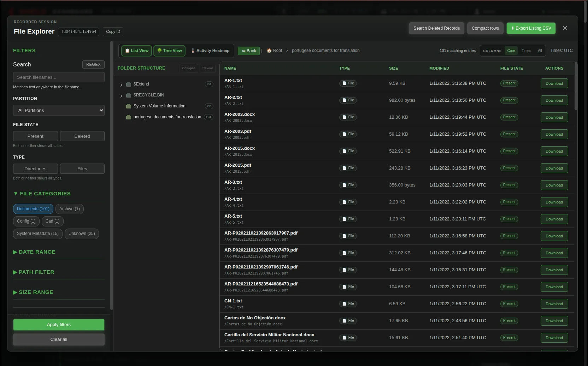Close the File Explorer dialog with X
Viewport: 588px width, 366px height.
coord(565,28)
